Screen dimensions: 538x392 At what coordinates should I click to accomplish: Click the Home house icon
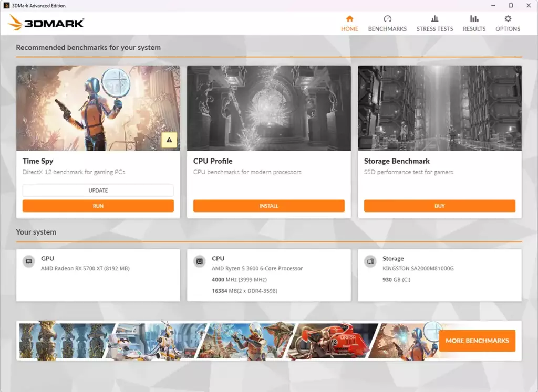click(x=349, y=18)
